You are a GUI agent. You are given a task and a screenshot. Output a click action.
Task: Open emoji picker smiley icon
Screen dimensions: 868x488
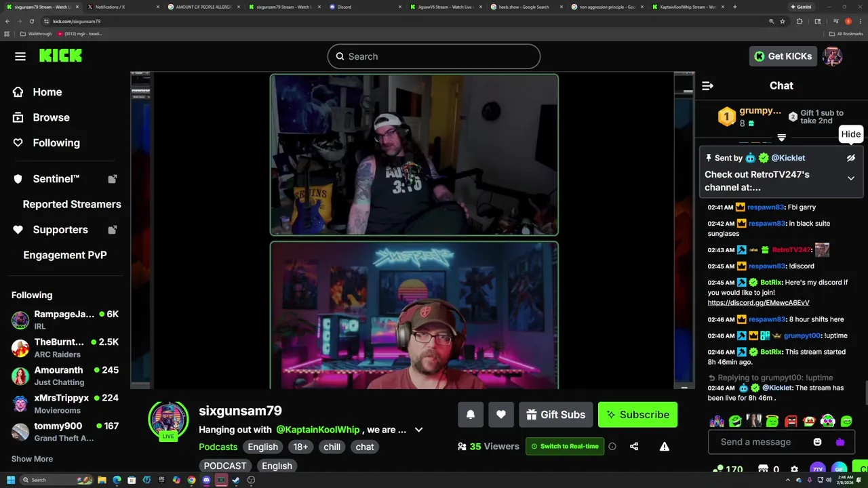[x=818, y=442]
